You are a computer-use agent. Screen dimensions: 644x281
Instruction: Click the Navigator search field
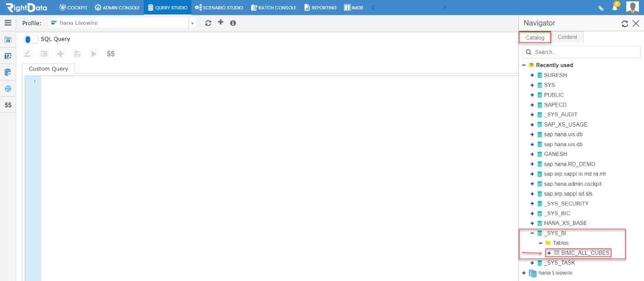[x=581, y=51]
